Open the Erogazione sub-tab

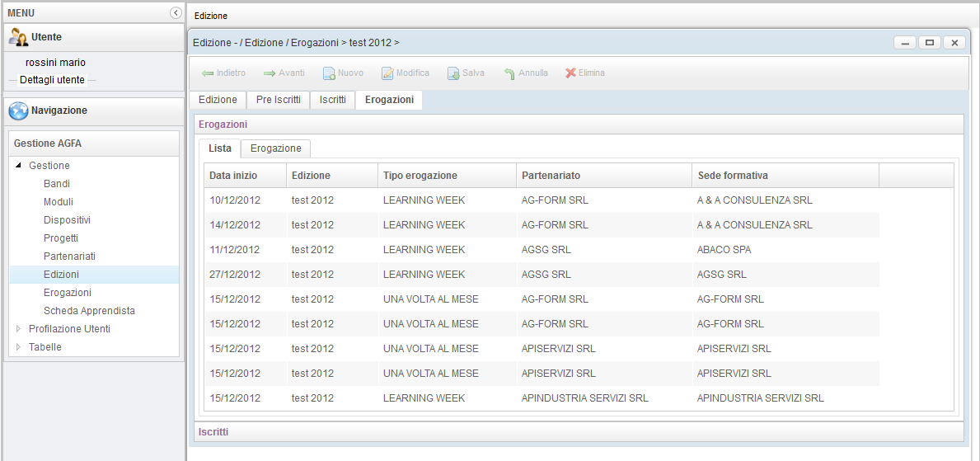(x=275, y=148)
